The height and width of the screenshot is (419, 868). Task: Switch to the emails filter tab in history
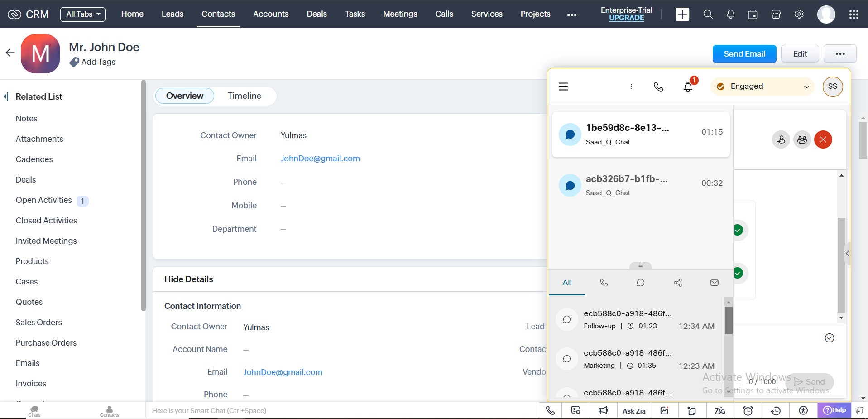tap(714, 283)
